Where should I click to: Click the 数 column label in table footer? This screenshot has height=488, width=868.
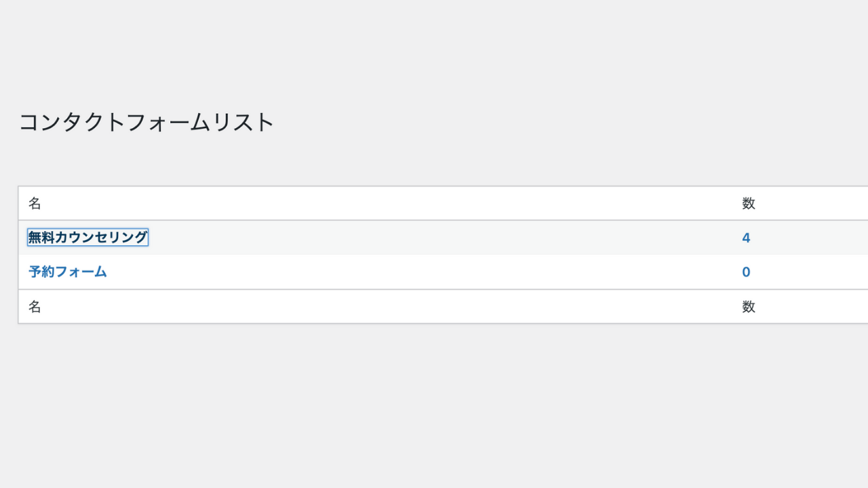pos(749,307)
